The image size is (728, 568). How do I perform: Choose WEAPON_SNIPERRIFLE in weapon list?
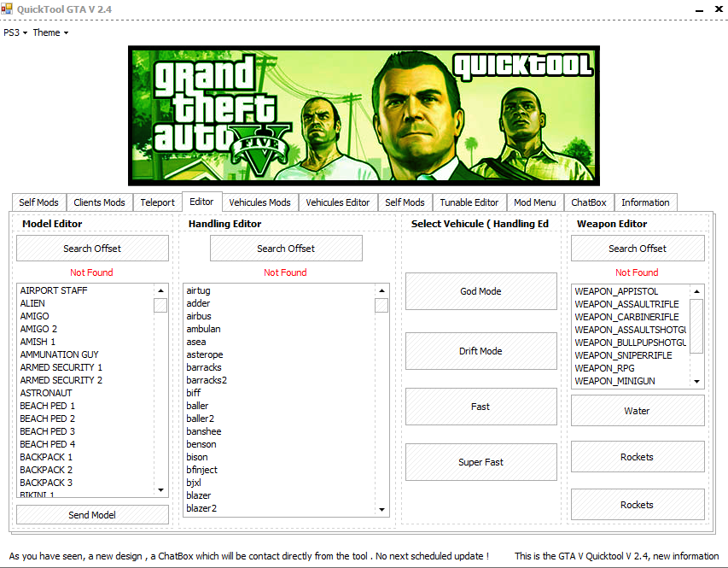(631, 355)
